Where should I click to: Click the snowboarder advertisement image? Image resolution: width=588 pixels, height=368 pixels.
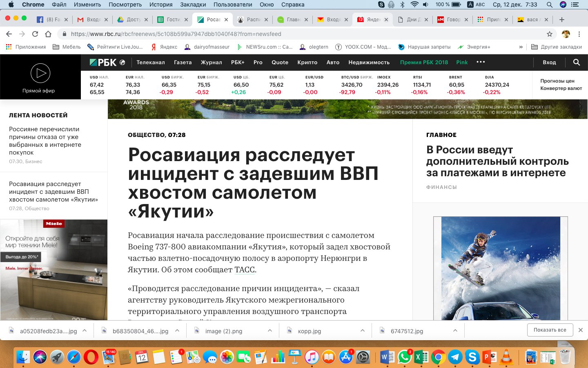click(501, 268)
